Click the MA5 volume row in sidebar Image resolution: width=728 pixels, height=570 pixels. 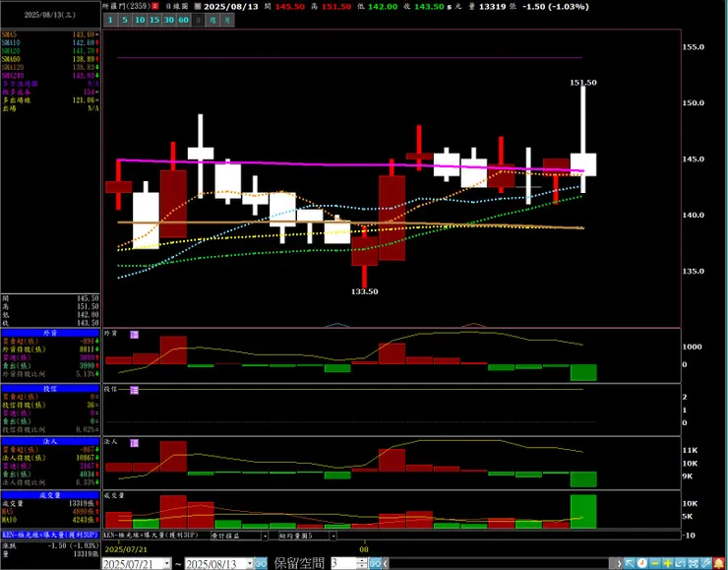tap(50, 512)
